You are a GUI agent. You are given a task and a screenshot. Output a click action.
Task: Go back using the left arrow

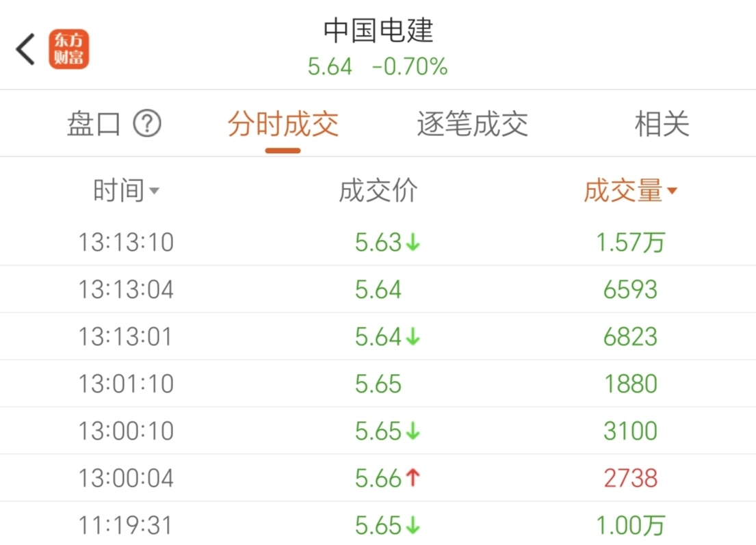[x=25, y=49]
